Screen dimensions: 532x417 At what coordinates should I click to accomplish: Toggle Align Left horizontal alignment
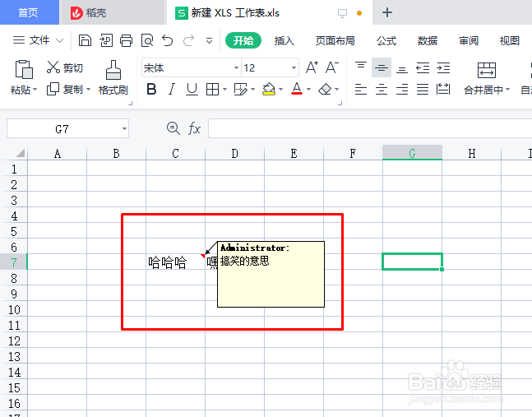pos(361,89)
